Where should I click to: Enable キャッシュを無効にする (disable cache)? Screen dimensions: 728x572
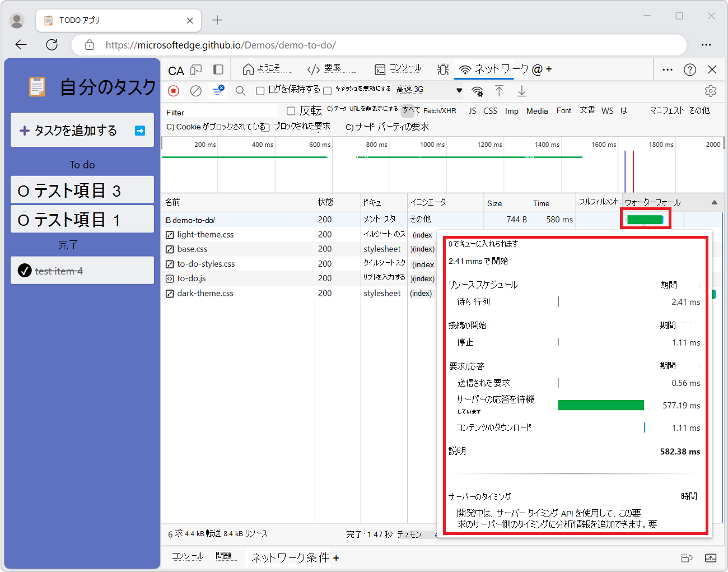pos(327,90)
